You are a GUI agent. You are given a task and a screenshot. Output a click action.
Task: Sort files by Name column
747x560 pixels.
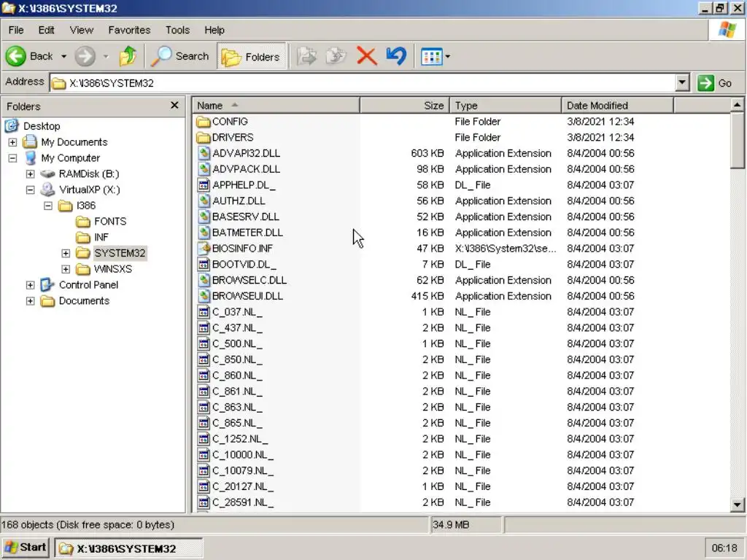click(276, 105)
